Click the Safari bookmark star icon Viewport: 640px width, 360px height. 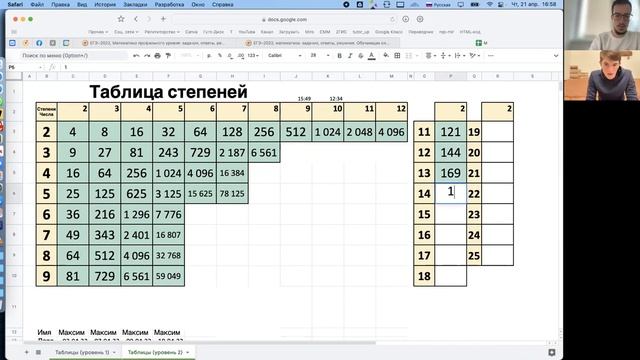[121, 19]
